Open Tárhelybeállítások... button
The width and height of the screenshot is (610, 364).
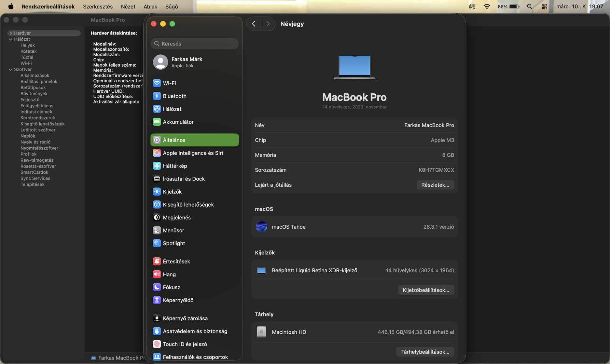(x=425, y=352)
